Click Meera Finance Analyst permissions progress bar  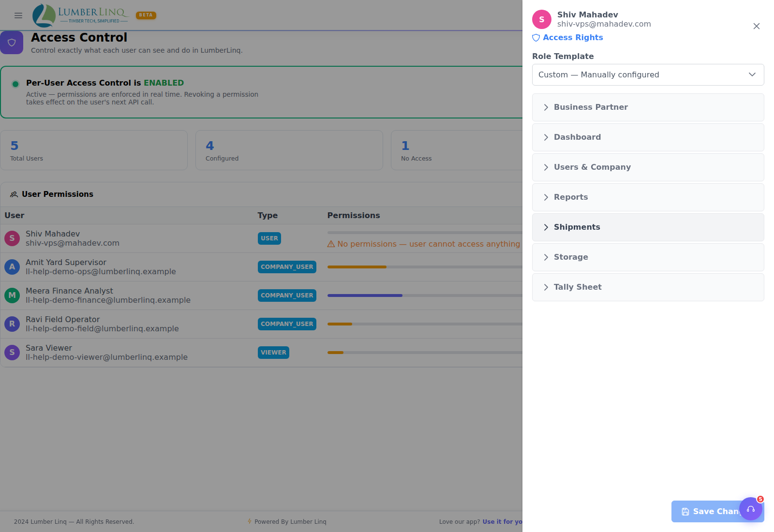click(x=425, y=296)
